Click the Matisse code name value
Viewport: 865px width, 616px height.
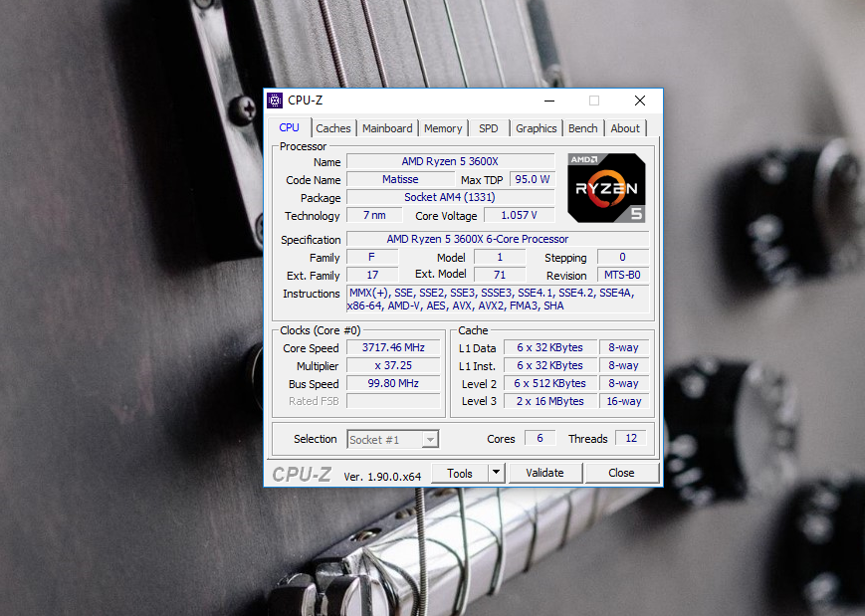400,179
